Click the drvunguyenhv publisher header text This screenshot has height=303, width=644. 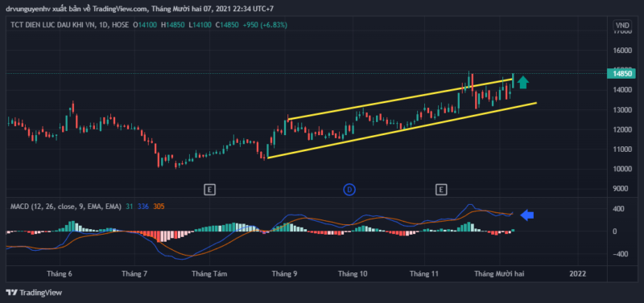point(28,8)
